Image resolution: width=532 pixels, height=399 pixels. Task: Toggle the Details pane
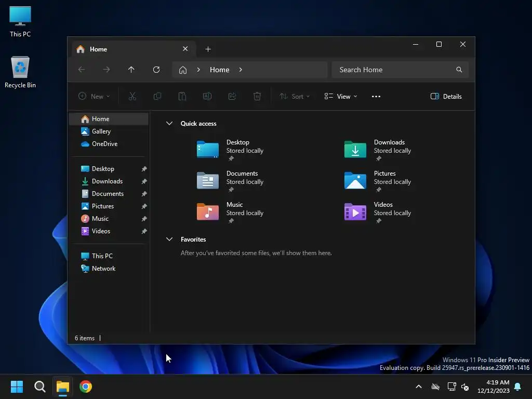[x=446, y=96]
